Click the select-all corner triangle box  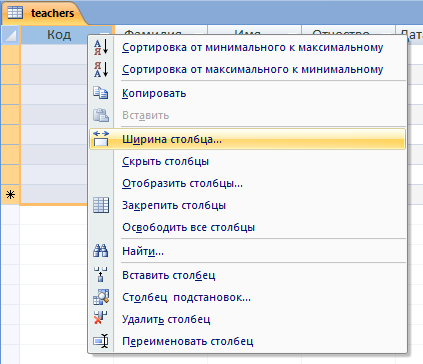(x=10, y=35)
